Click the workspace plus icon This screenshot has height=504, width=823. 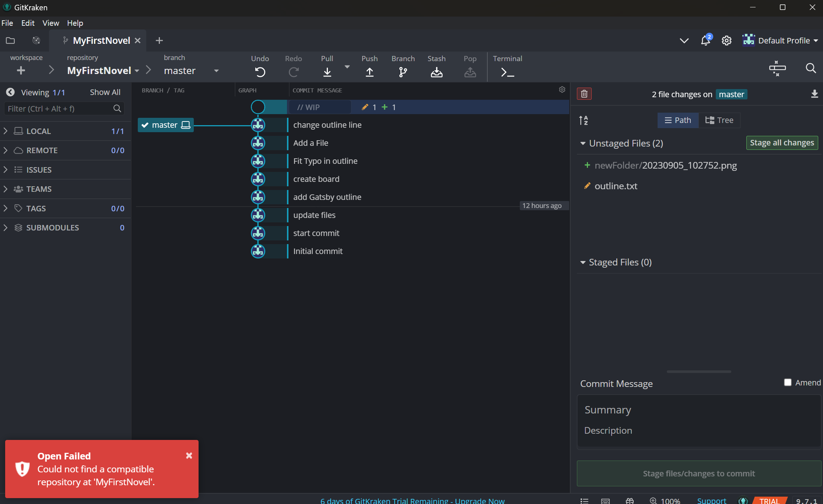[x=21, y=70]
